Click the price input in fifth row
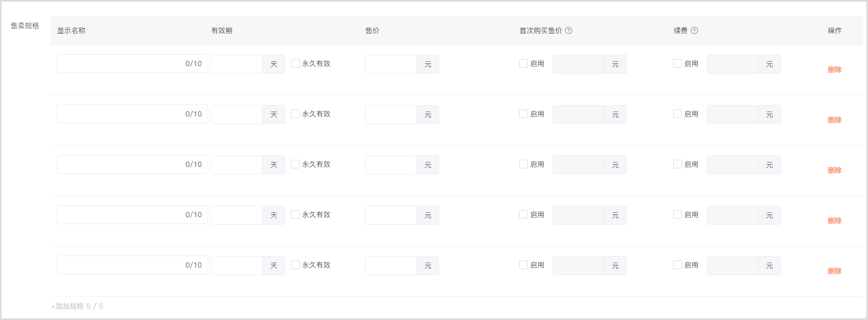 coord(391,265)
